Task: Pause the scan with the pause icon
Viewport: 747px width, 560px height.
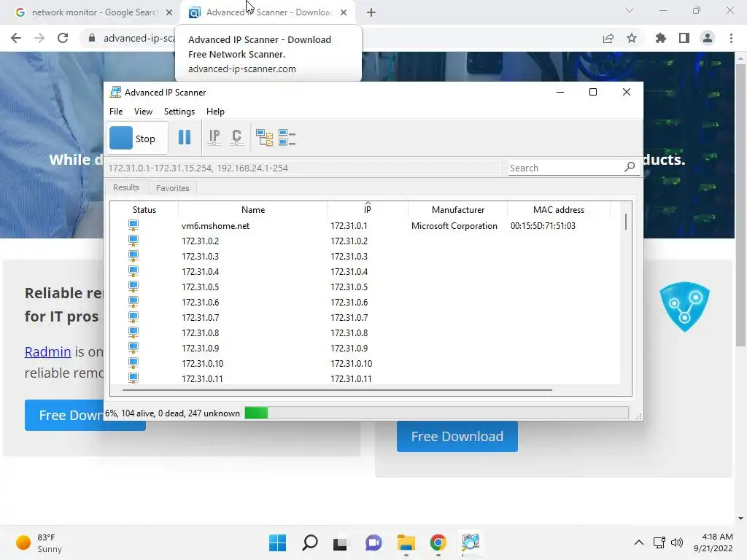Action: pyautogui.click(x=185, y=138)
